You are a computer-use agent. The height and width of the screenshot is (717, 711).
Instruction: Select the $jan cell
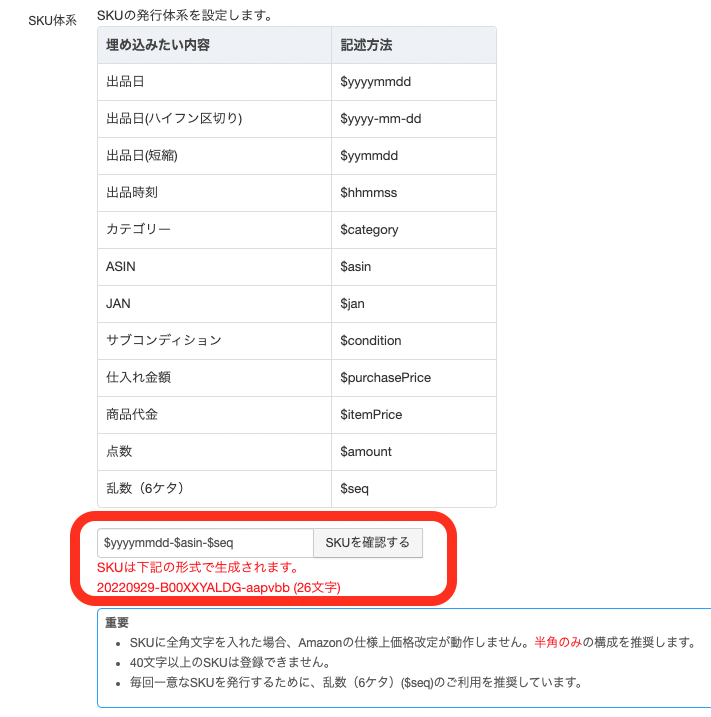pos(414,304)
